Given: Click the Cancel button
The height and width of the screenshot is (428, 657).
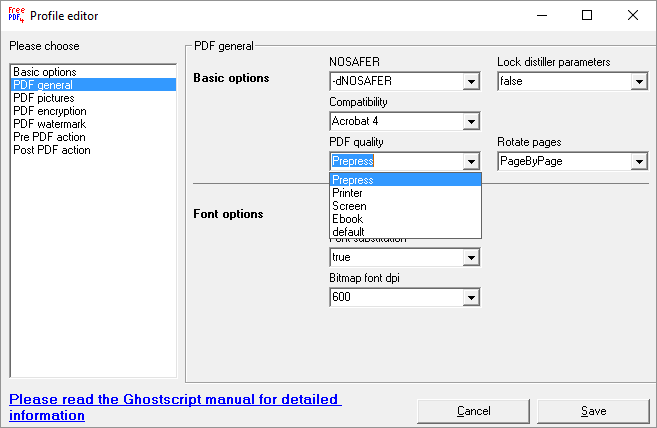Looking at the screenshot, I should click(473, 411).
